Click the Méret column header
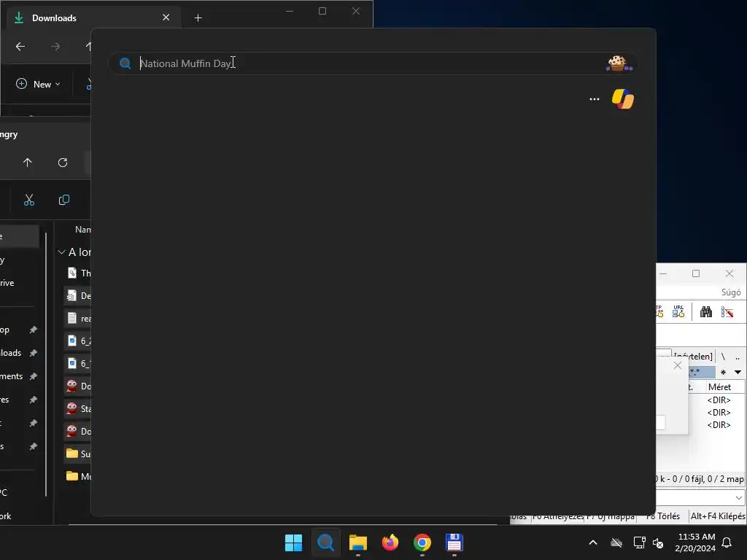 (x=720, y=387)
